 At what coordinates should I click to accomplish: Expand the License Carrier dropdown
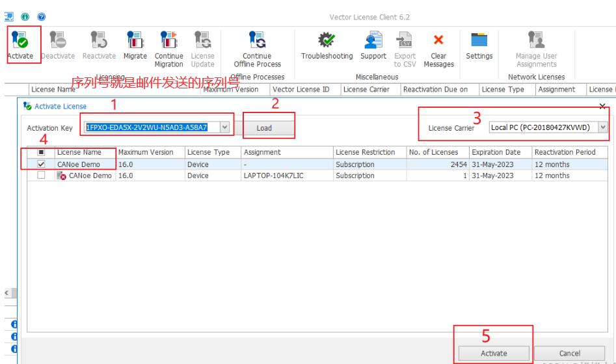point(603,127)
